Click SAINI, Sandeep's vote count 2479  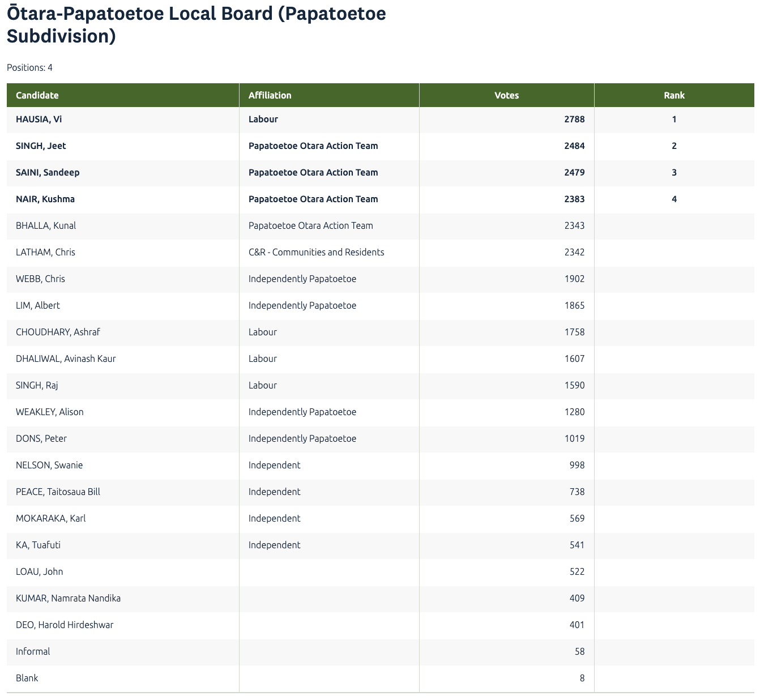point(574,173)
